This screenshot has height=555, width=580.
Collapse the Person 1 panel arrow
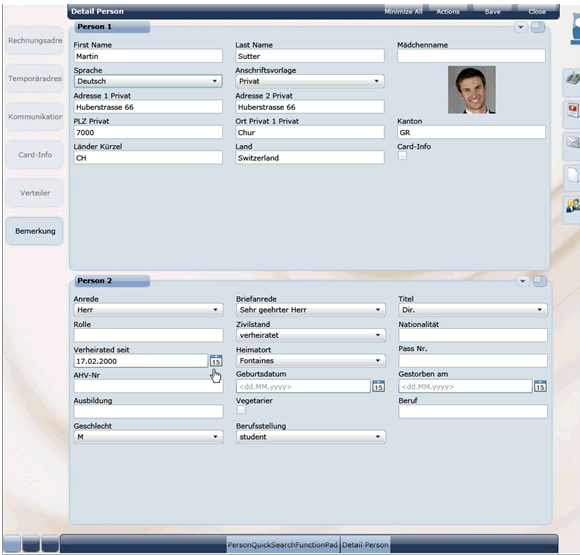click(520, 27)
